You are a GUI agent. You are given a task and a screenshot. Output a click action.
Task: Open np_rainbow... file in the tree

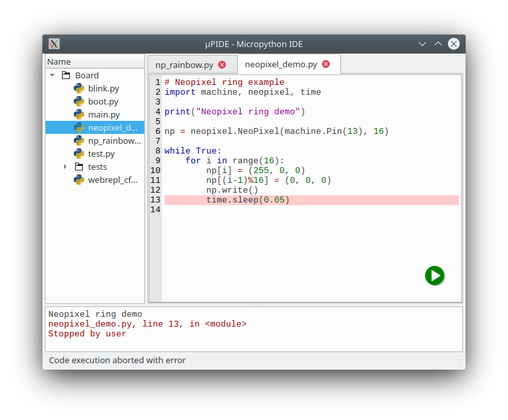(114, 140)
